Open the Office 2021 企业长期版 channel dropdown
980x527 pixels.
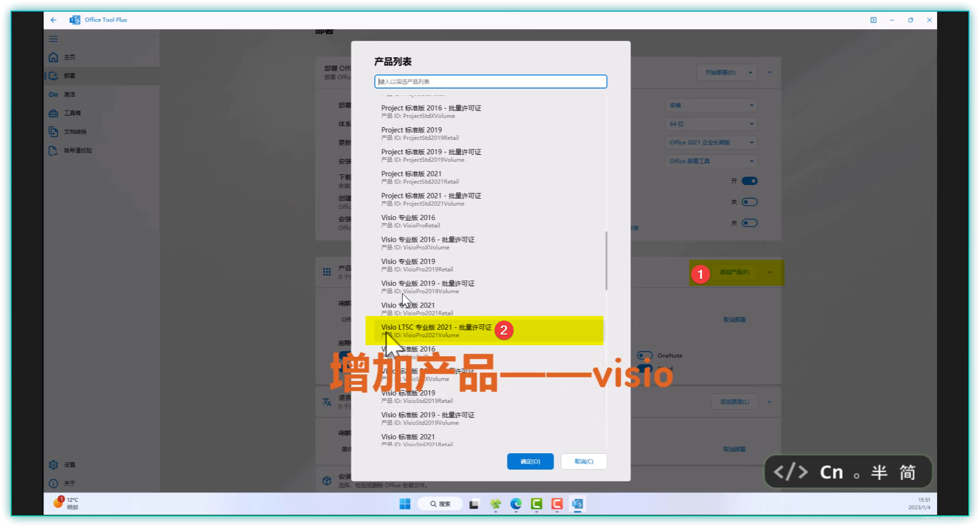pyautogui.click(x=711, y=143)
